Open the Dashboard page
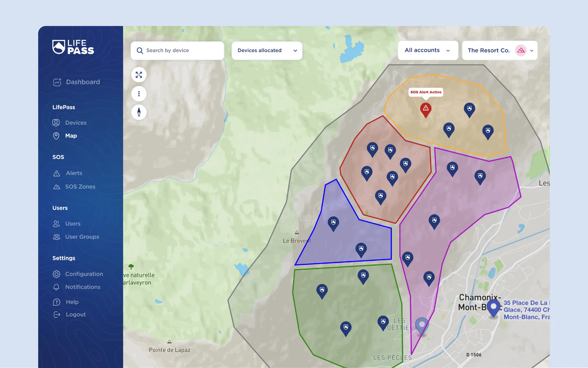Image resolution: width=588 pixels, height=368 pixels. [77, 82]
